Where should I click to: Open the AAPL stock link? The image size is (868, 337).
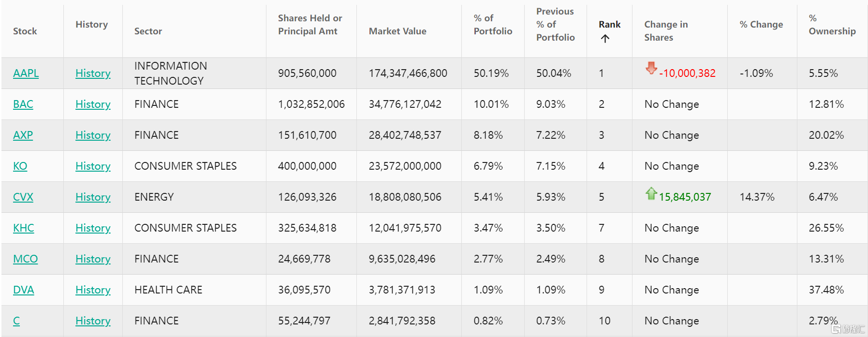pyautogui.click(x=26, y=73)
